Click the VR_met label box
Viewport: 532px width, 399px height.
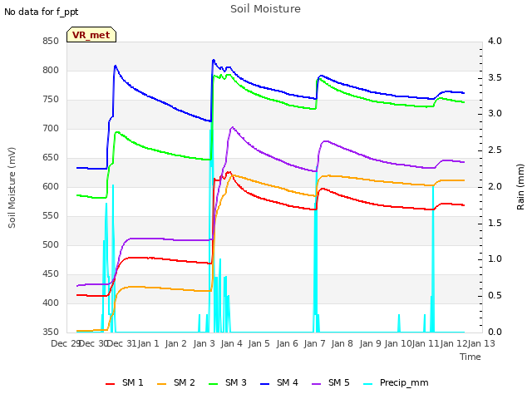pyautogui.click(x=91, y=35)
